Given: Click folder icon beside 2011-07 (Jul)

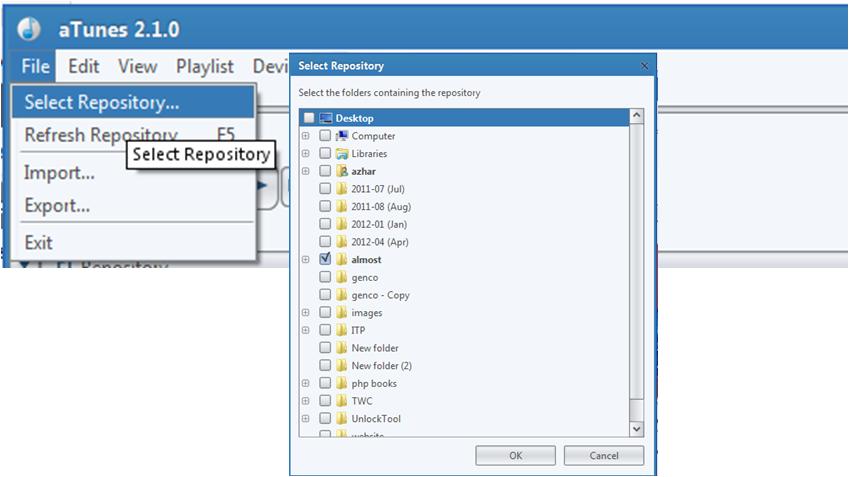Looking at the screenshot, I should coord(342,189).
